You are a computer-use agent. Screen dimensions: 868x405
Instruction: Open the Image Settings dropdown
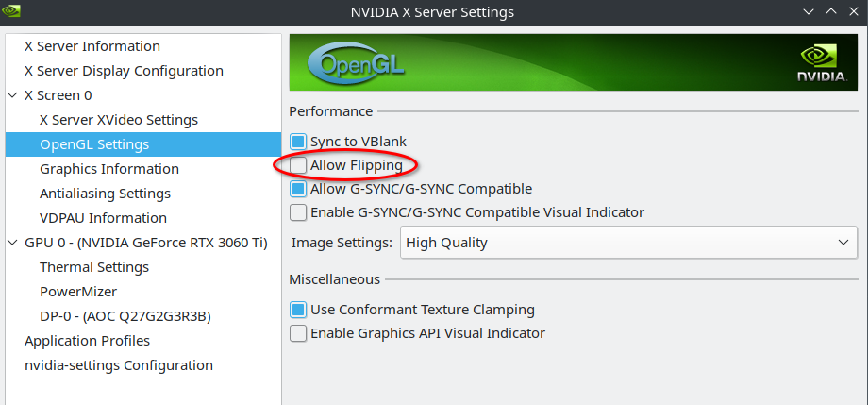coord(628,243)
